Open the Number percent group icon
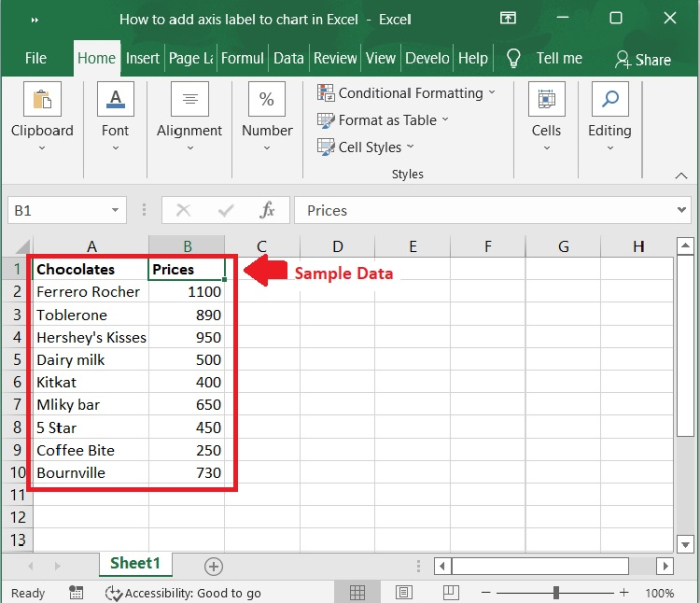This screenshot has height=603, width=700. [x=267, y=99]
